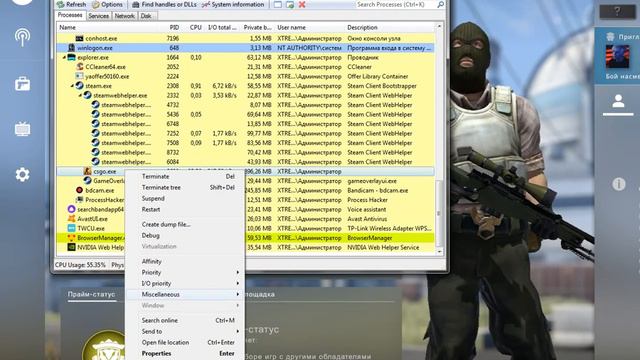The height and width of the screenshot is (360, 640).
Task: Click the steam.exe Steam icon
Action: 80,86
